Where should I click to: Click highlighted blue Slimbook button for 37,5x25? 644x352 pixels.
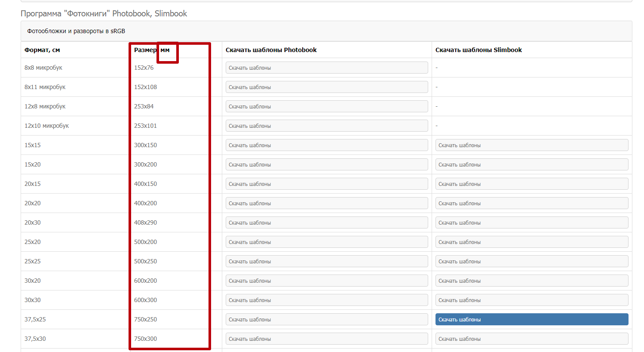click(531, 319)
